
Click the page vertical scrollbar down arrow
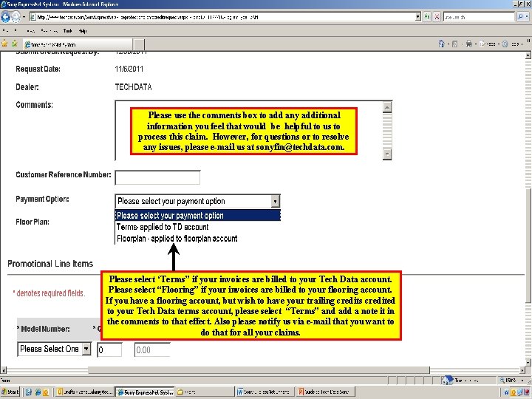[x=528, y=362]
